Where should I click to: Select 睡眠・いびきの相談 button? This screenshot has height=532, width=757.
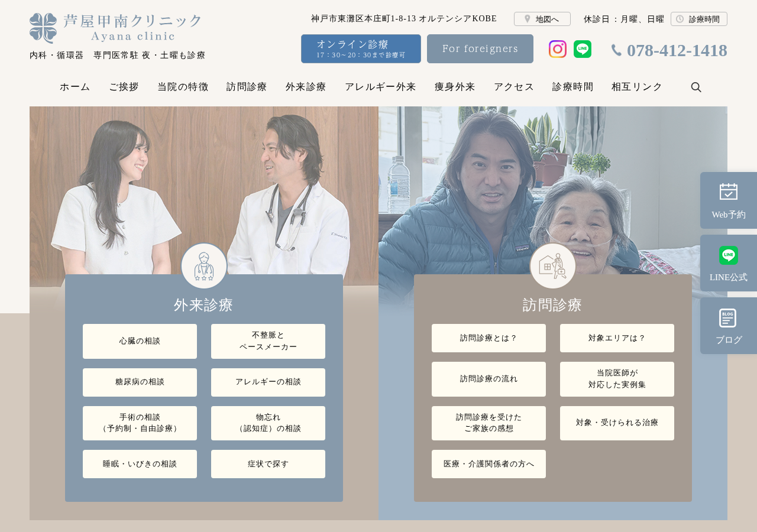point(140,464)
